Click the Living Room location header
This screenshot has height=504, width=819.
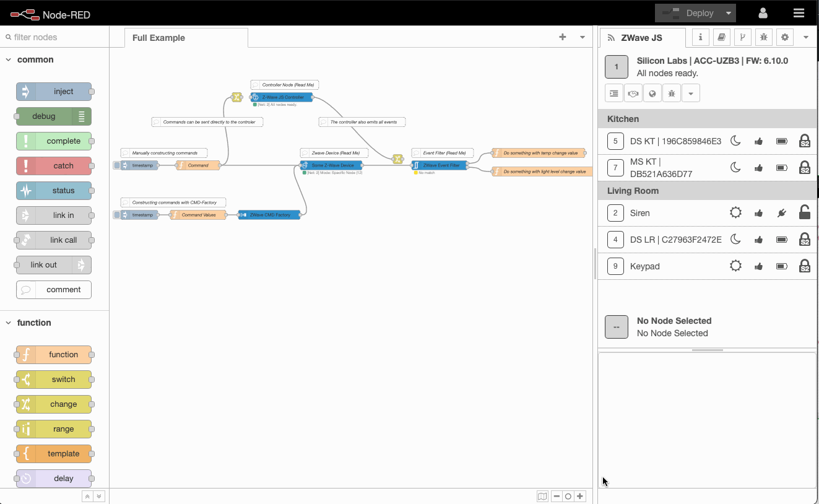[707, 191]
